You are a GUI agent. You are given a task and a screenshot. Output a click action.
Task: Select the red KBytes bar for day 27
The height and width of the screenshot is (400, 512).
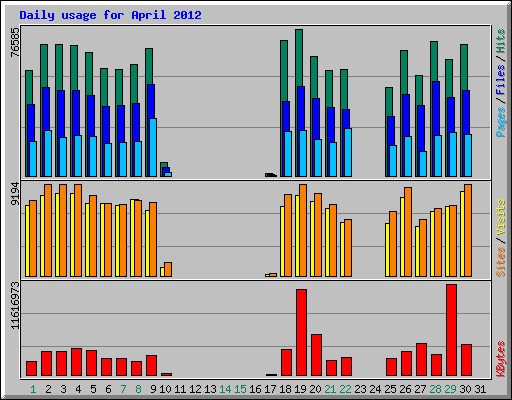(421, 360)
